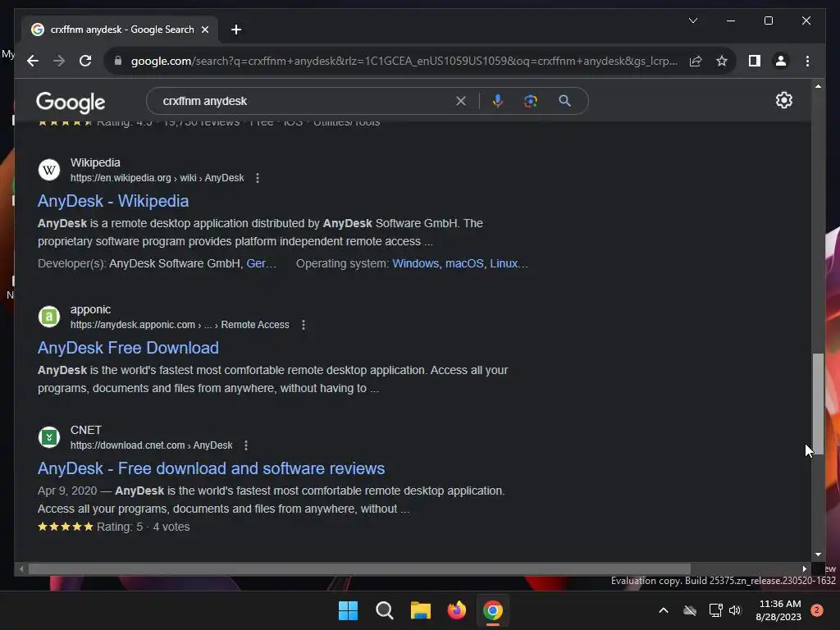Open Google's quick settings gear
This screenshot has width=840, height=630.
click(x=783, y=100)
